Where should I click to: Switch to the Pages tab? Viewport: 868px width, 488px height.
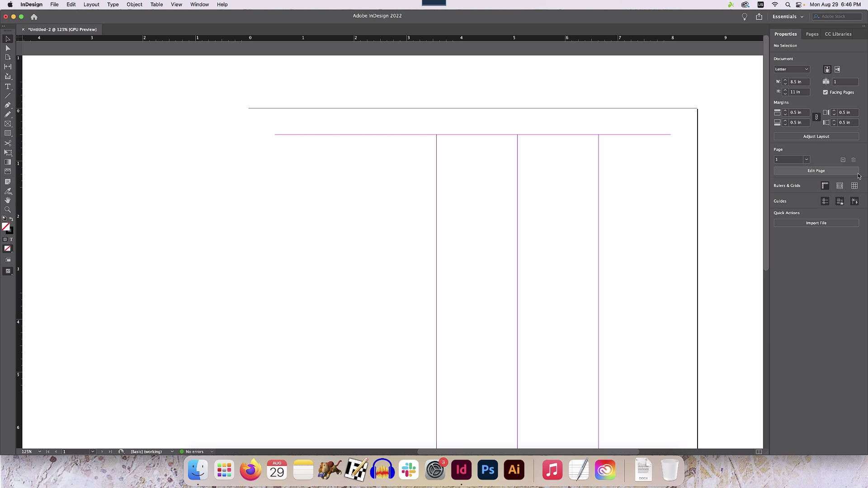point(812,34)
